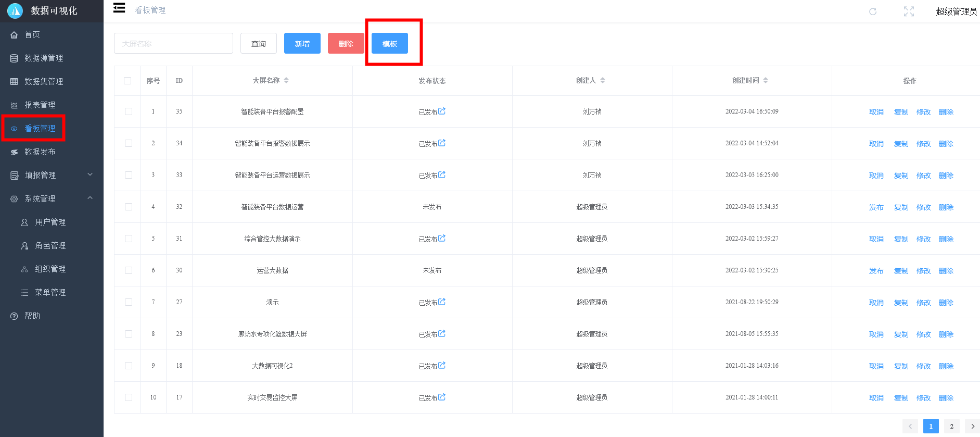This screenshot has width=980, height=437.
Task: Sort by 创建时间 column arrows
Action: coord(766,80)
